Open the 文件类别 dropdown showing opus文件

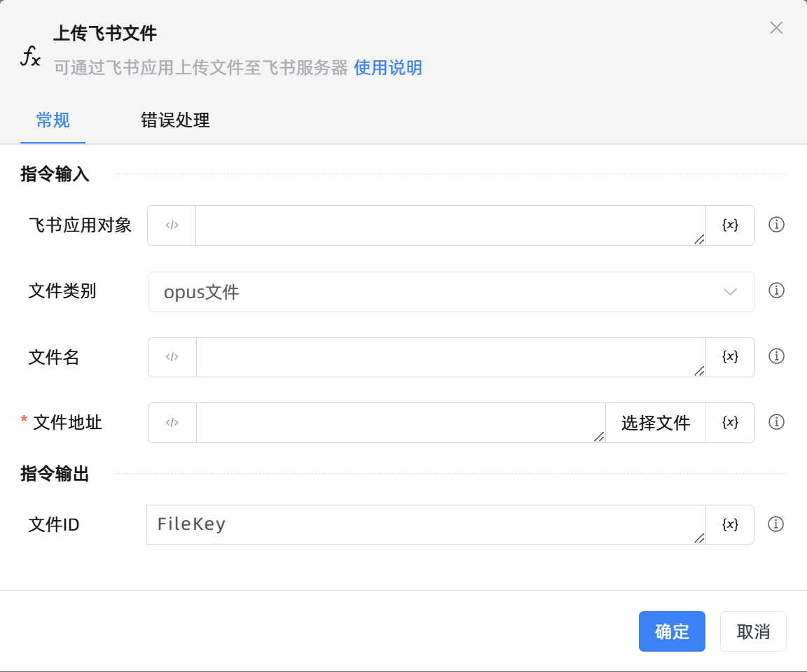click(451, 291)
